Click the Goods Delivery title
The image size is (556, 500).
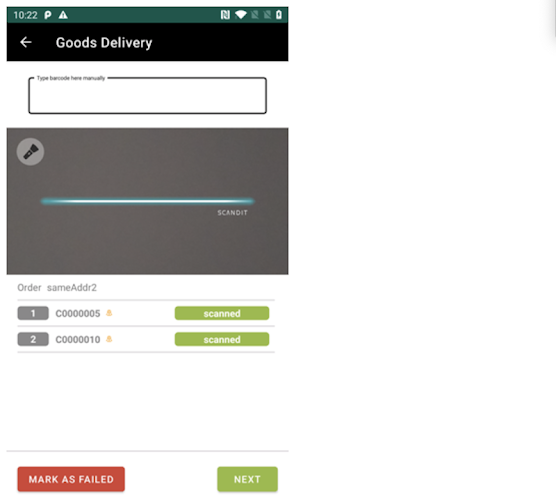click(x=104, y=43)
